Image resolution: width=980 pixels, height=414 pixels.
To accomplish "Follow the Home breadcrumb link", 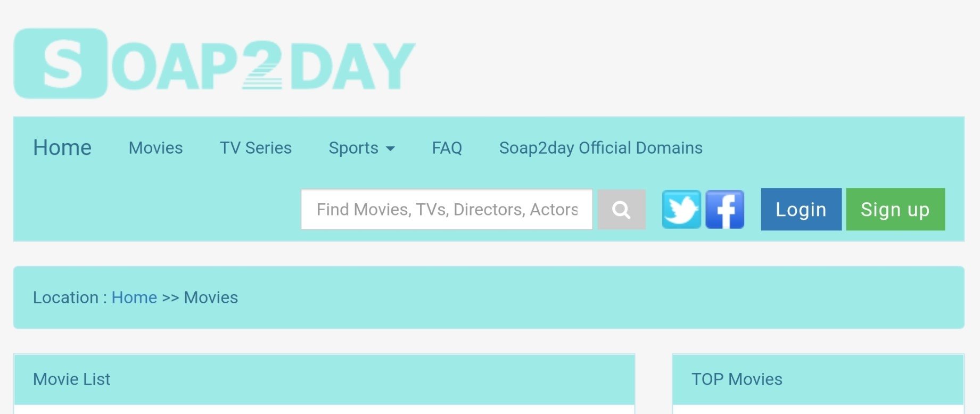I will pos(134,297).
